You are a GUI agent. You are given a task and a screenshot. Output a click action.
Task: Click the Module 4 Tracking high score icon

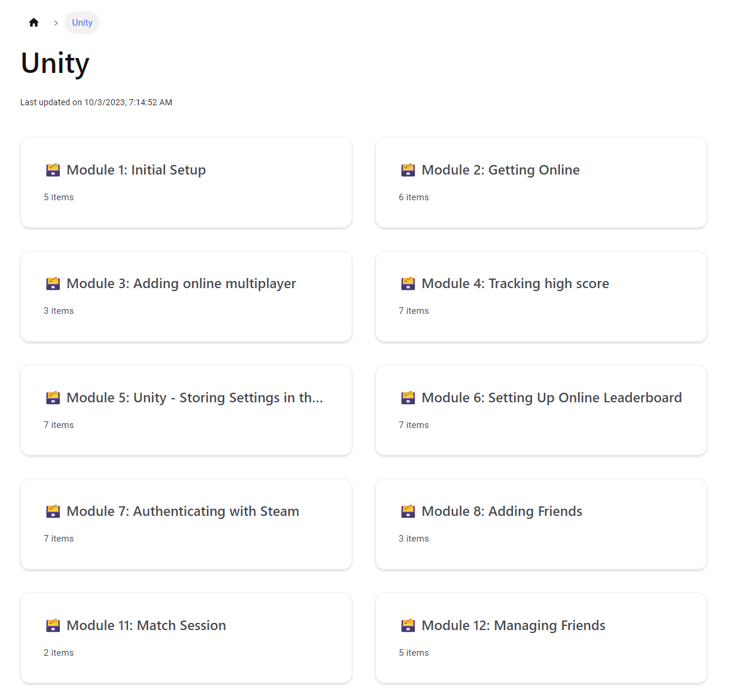tap(408, 284)
